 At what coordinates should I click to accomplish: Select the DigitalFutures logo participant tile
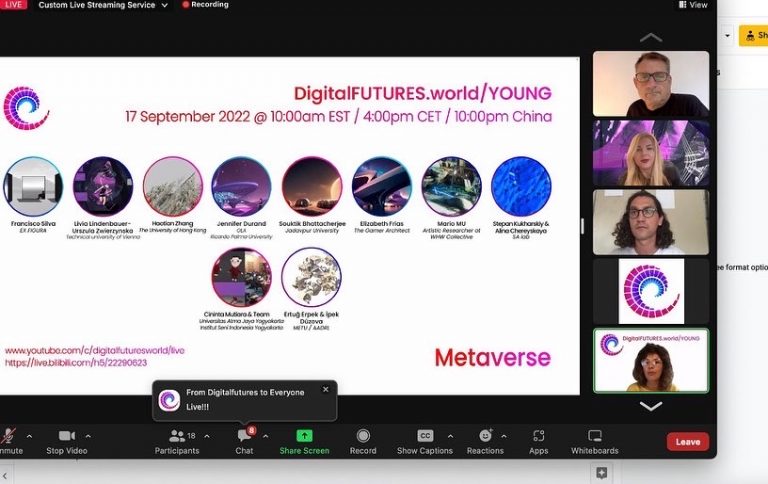[651, 291]
